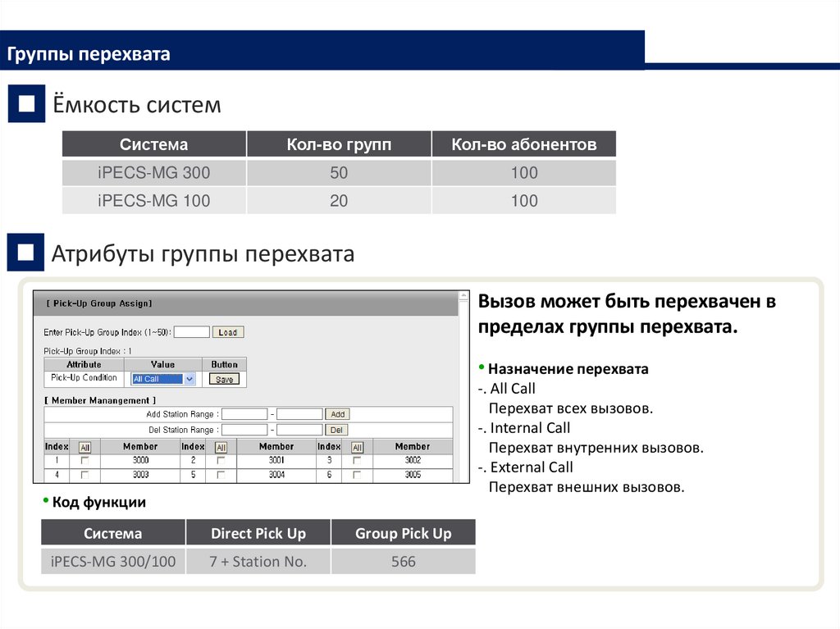Screen dimensions: 840x629
Task: Click the Internal Call option text
Action: [530, 428]
